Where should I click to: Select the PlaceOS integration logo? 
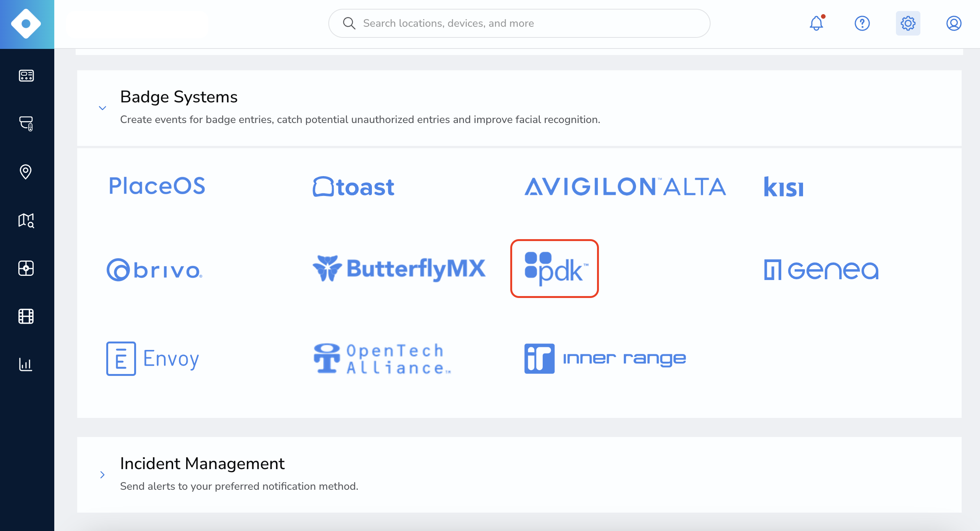pyautogui.click(x=157, y=186)
